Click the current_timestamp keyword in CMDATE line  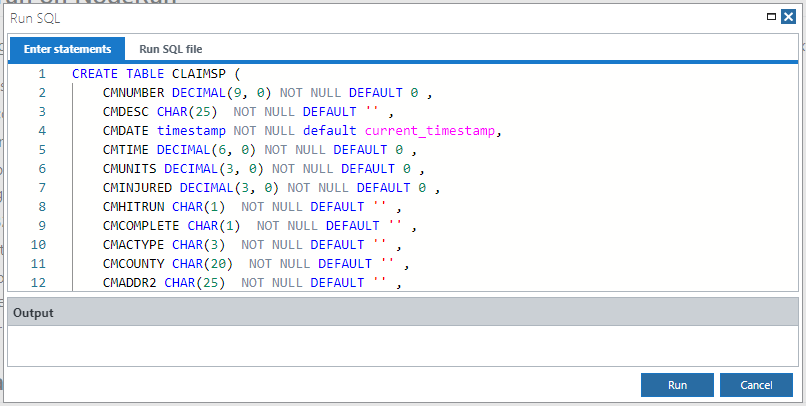click(431, 131)
